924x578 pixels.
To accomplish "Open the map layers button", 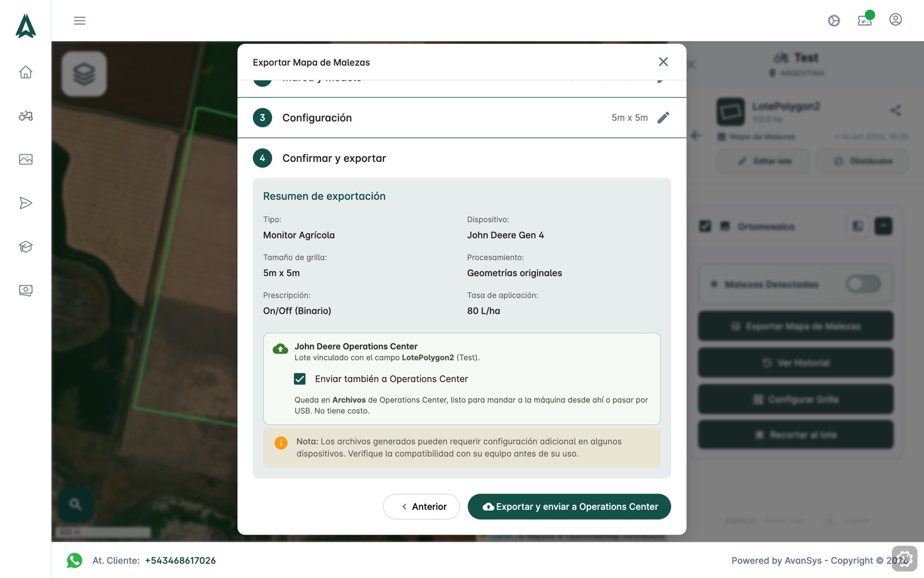I will click(84, 74).
